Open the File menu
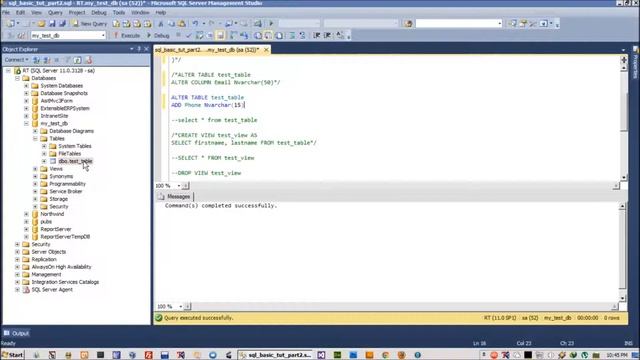Screen dimensions: 640x360 (x=6, y=13)
